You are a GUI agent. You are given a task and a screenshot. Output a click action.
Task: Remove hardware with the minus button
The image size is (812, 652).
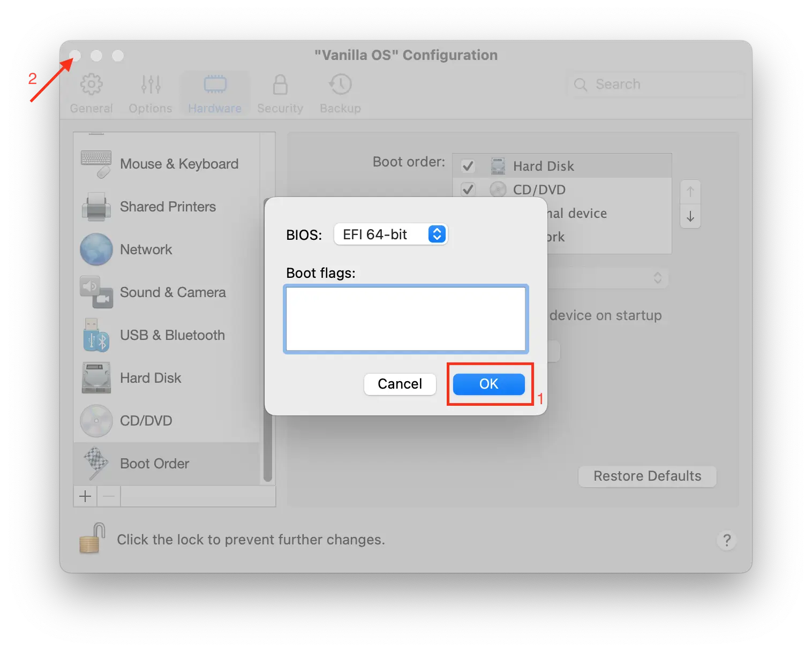click(x=109, y=496)
